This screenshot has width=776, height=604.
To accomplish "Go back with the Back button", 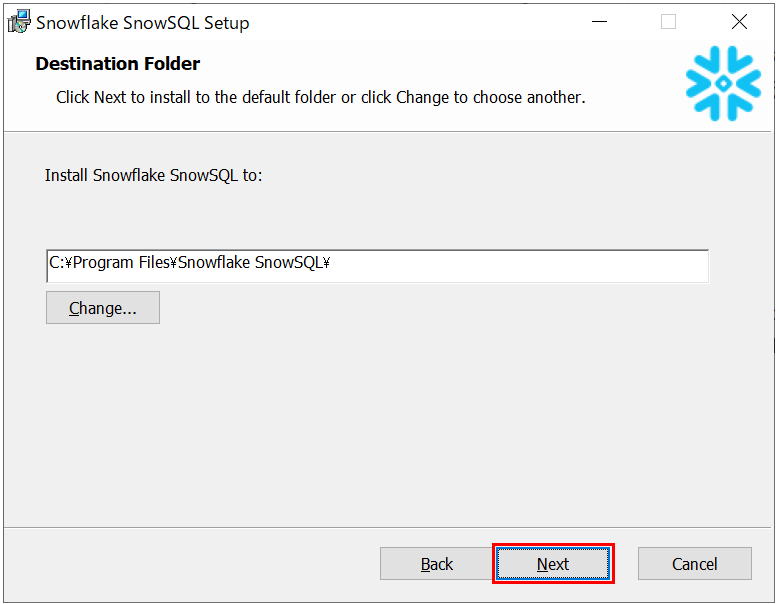I will tap(436, 564).
